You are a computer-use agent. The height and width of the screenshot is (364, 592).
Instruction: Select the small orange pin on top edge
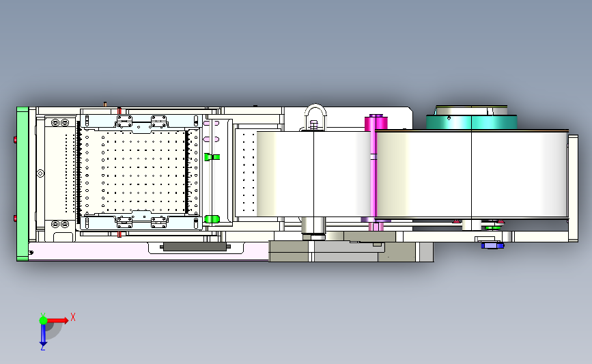tap(105, 104)
